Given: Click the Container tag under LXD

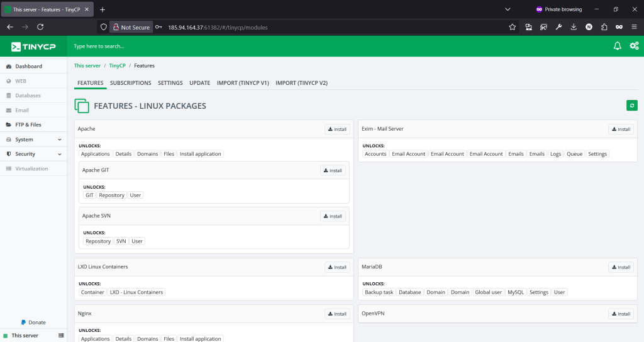Looking at the screenshot, I should pos(92,292).
